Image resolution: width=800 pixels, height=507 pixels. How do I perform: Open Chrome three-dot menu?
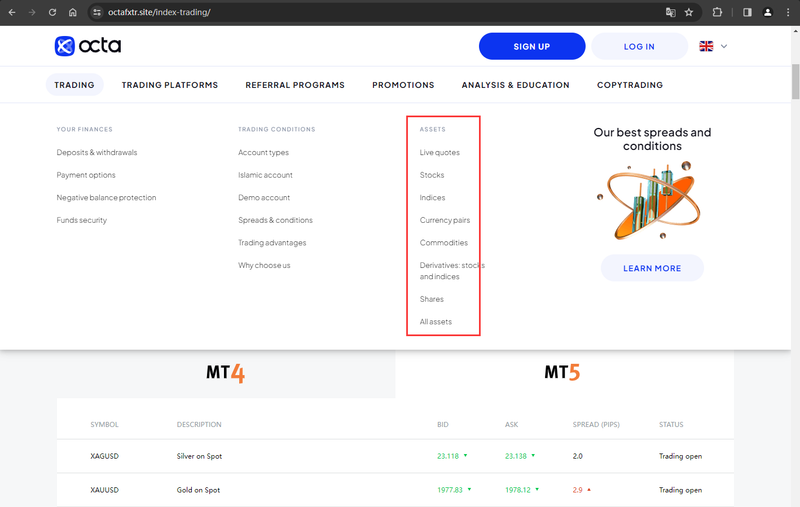(x=788, y=12)
